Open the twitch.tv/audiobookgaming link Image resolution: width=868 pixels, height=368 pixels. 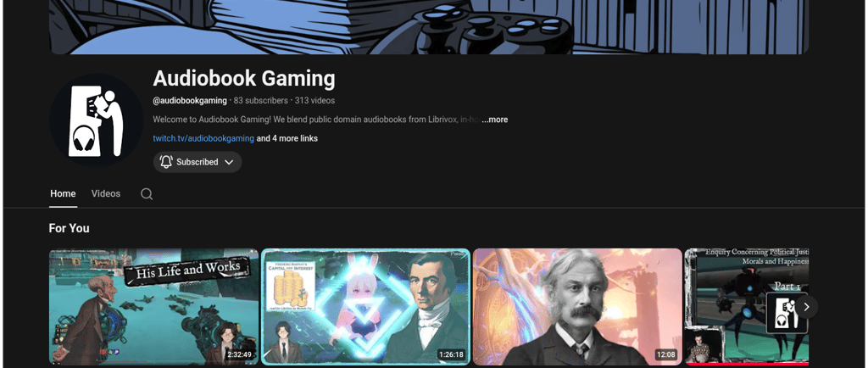click(203, 138)
